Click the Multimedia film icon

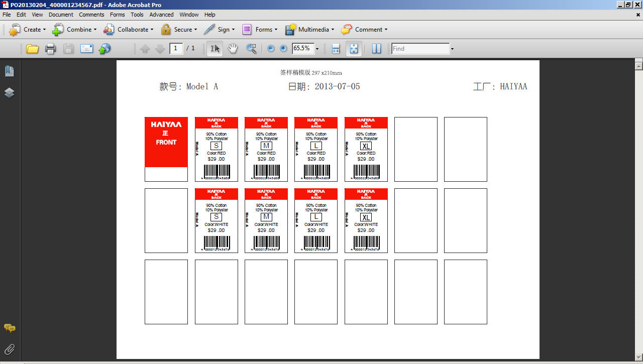[290, 30]
